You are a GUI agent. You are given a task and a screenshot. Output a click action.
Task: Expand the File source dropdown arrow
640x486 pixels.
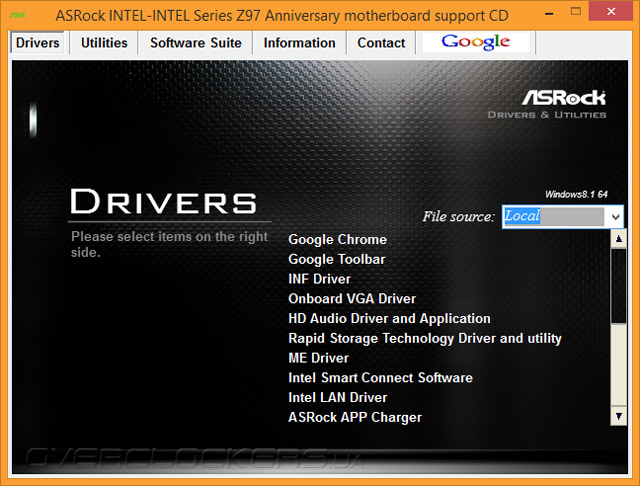(616, 217)
